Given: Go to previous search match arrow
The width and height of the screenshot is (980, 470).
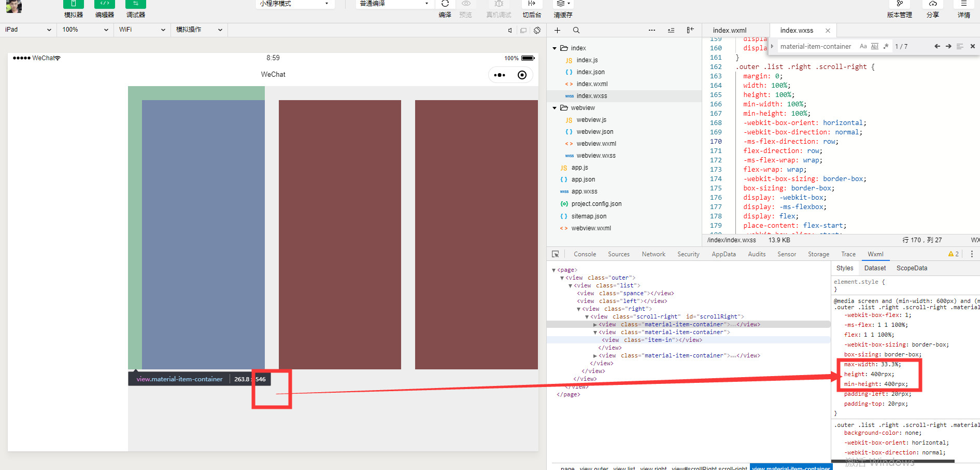Looking at the screenshot, I should tap(937, 46).
